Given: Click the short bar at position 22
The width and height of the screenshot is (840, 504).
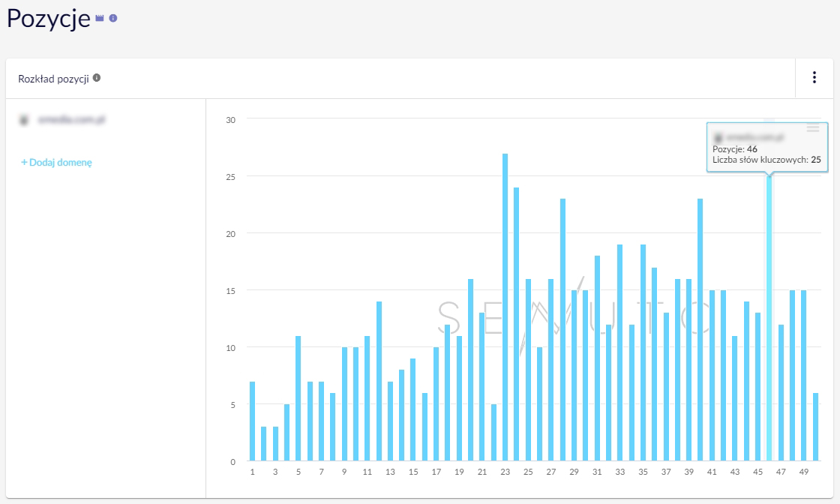Looking at the screenshot, I should click(493, 433).
